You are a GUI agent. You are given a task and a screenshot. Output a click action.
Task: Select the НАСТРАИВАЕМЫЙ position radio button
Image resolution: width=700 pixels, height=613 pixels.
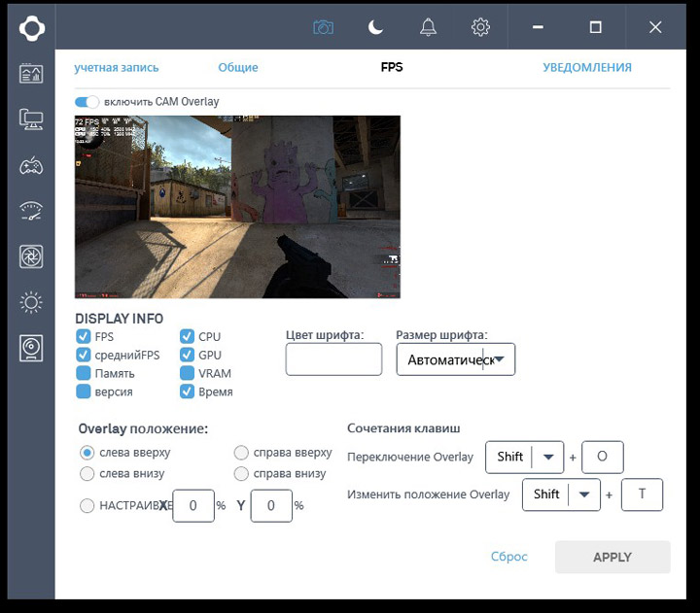click(x=87, y=505)
